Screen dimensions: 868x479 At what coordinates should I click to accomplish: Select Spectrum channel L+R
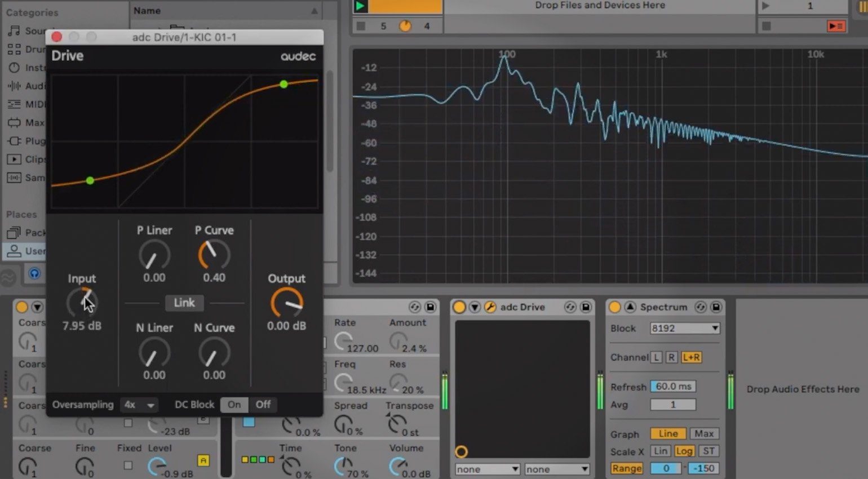pyautogui.click(x=691, y=357)
